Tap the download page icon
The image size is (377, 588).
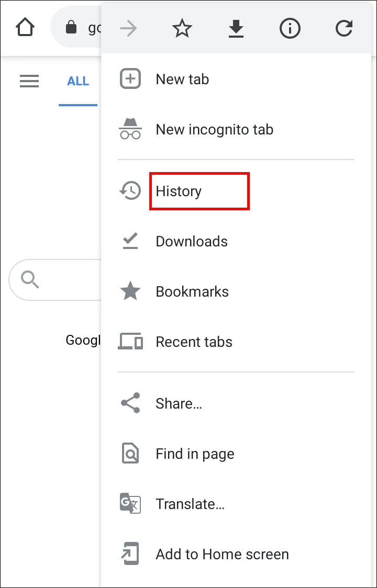pos(236,29)
